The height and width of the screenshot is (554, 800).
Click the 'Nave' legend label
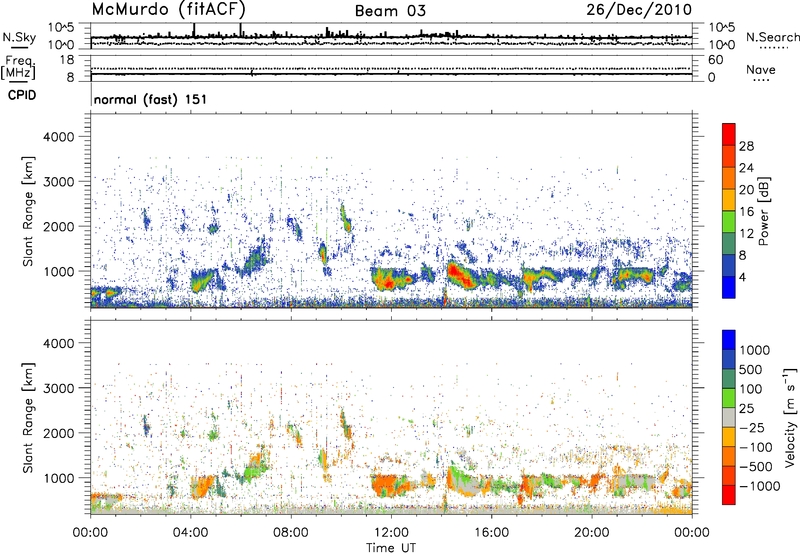(x=761, y=70)
